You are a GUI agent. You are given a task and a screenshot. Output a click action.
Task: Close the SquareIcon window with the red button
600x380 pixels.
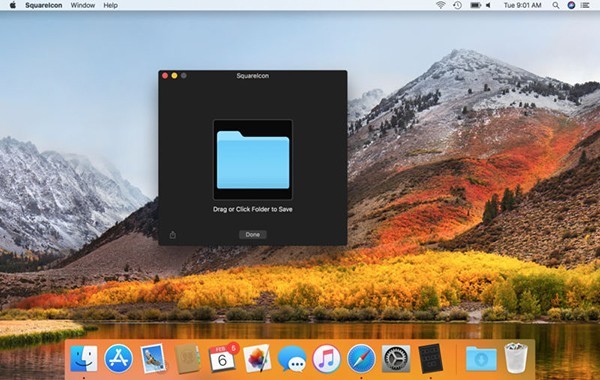click(165, 76)
